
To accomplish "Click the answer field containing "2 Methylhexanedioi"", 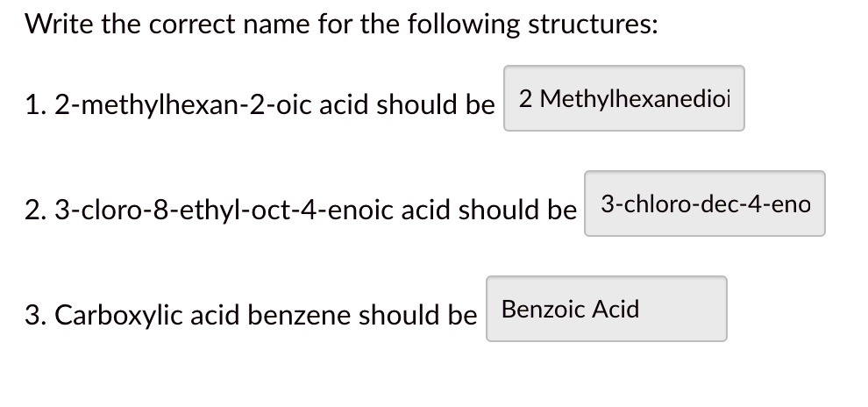I will (623, 98).
